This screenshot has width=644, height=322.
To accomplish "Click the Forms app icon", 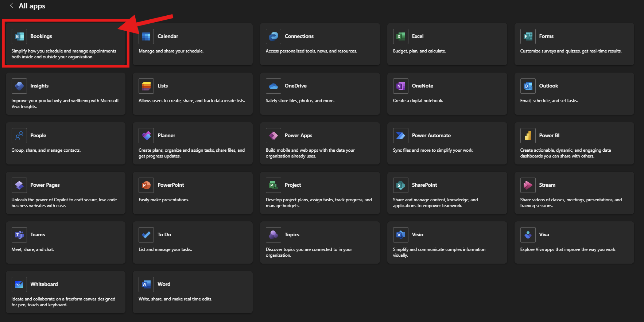I will point(528,36).
